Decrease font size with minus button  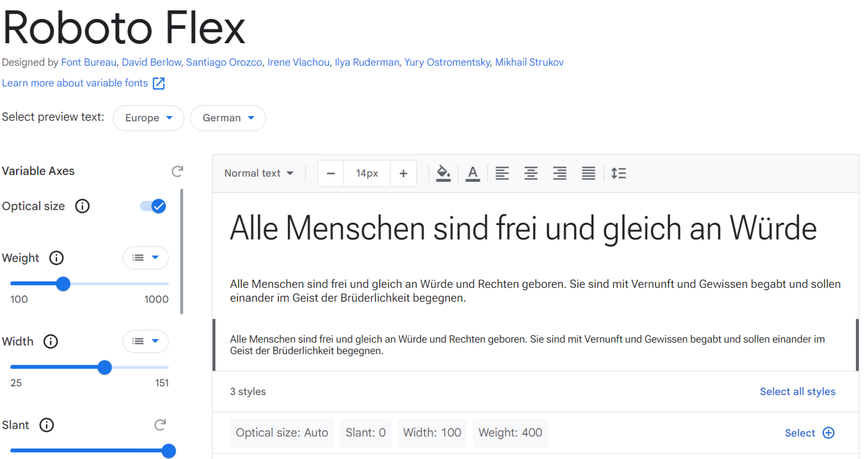pyautogui.click(x=331, y=173)
